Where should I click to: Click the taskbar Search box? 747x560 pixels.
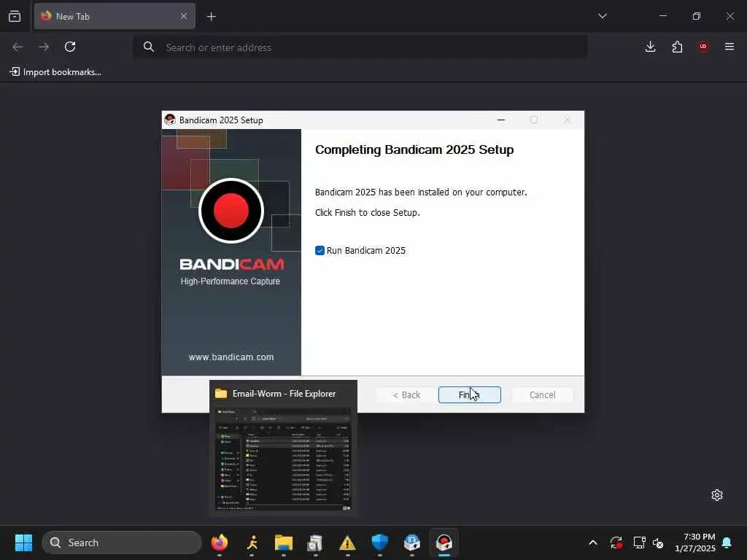coord(122,542)
